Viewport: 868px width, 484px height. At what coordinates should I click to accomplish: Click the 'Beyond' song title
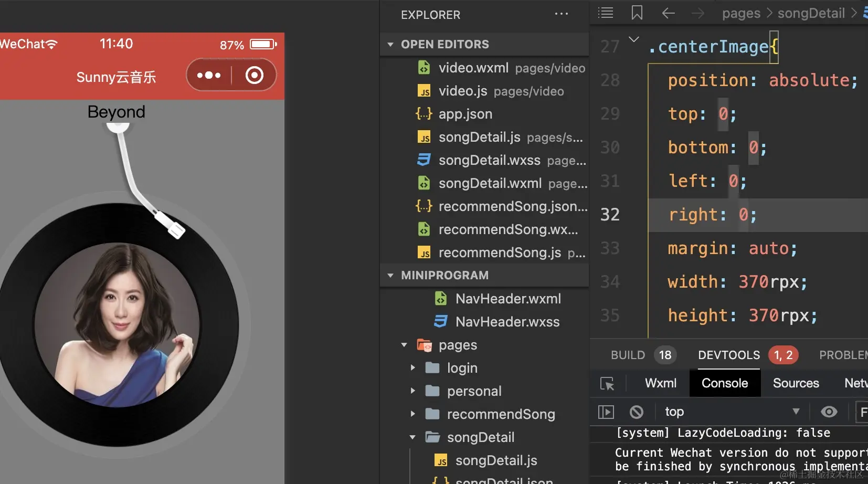pos(117,112)
